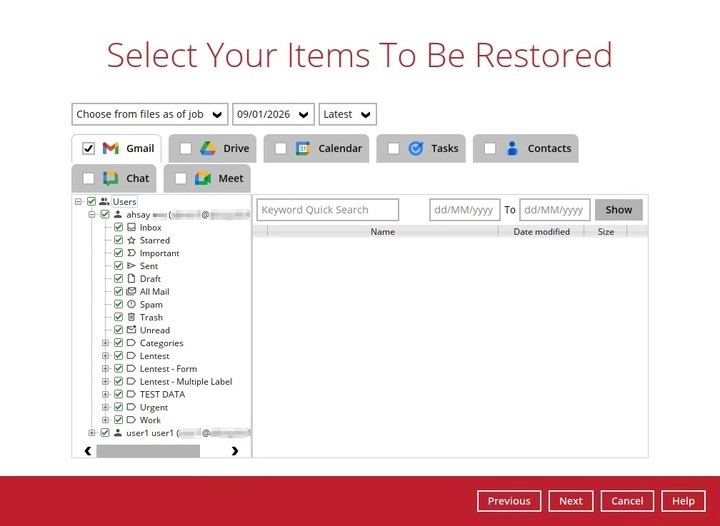The image size is (720, 526).
Task: Toggle the Spam folder checkbox
Action: 118,305
